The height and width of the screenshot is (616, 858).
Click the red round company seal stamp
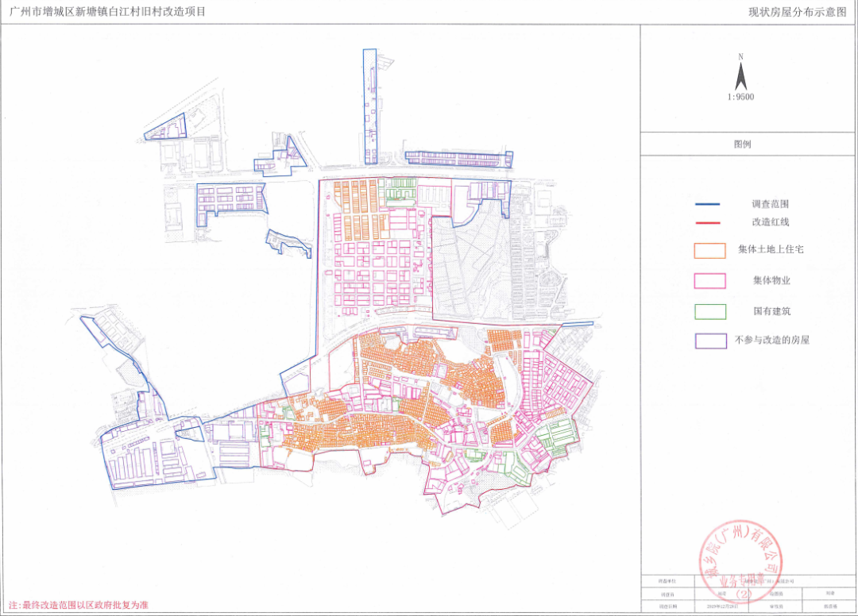coord(740,561)
